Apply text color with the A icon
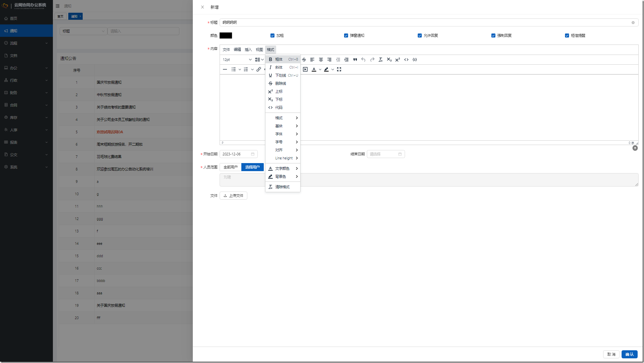 click(314, 69)
